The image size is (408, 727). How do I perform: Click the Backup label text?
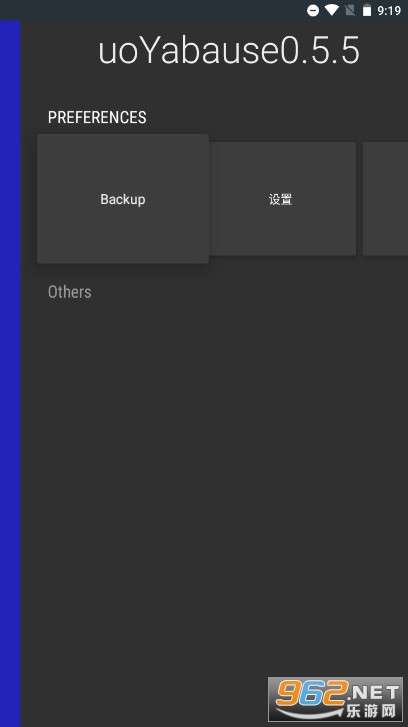click(123, 199)
